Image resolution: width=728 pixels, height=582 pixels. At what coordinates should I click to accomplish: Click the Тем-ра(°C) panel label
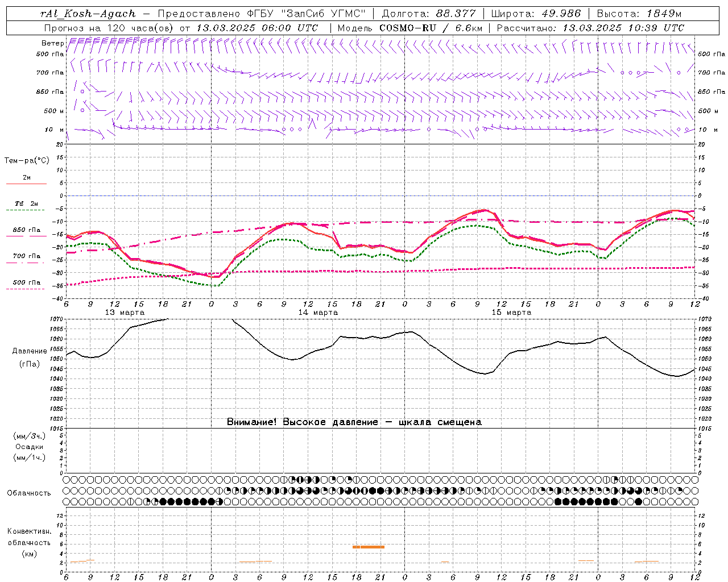click(27, 161)
